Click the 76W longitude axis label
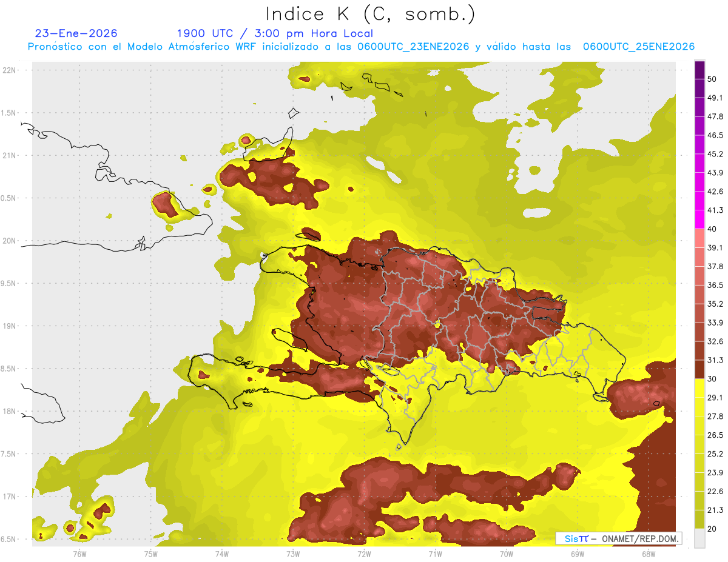This screenshot has height=562, width=728. pos(79,554)
